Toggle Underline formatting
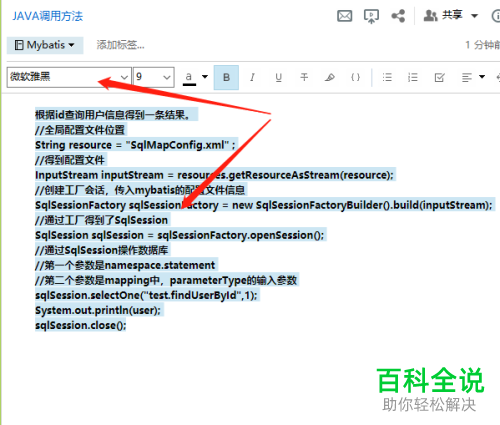Viewport: 500px width, 425px height. [x=278, y=78]
